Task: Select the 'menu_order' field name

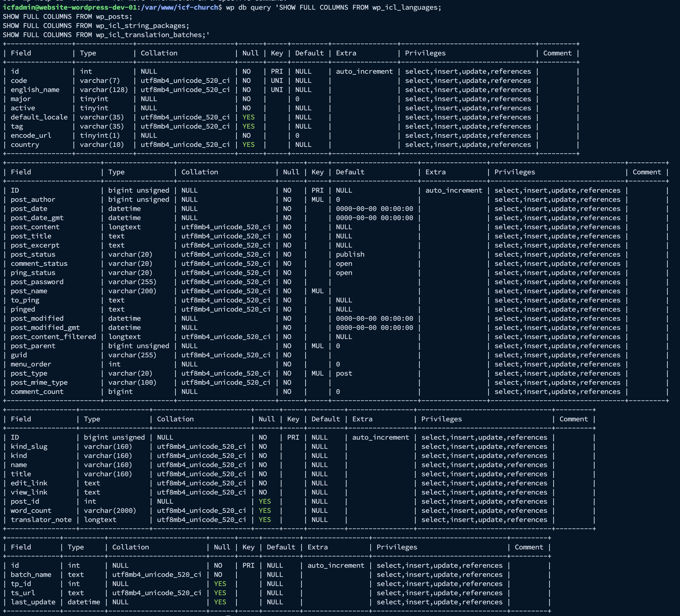Action: pos(31,364)
